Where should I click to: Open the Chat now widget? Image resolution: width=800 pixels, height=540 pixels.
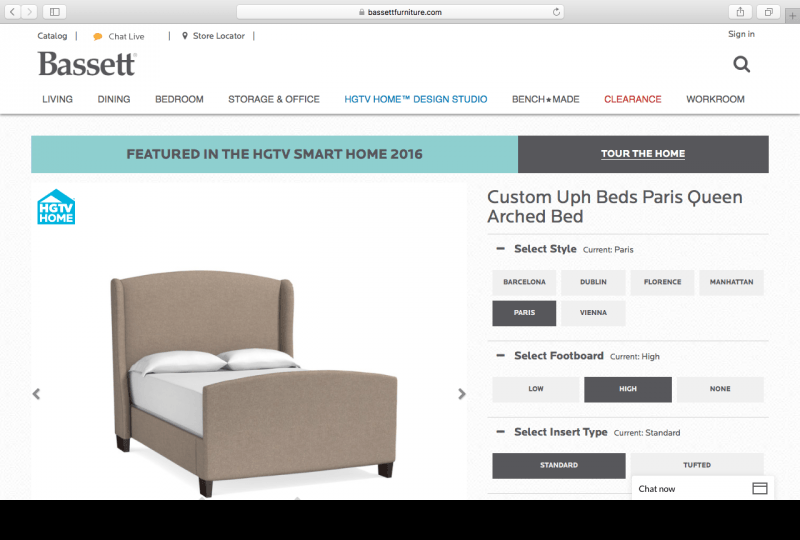[x=703, y=488]
